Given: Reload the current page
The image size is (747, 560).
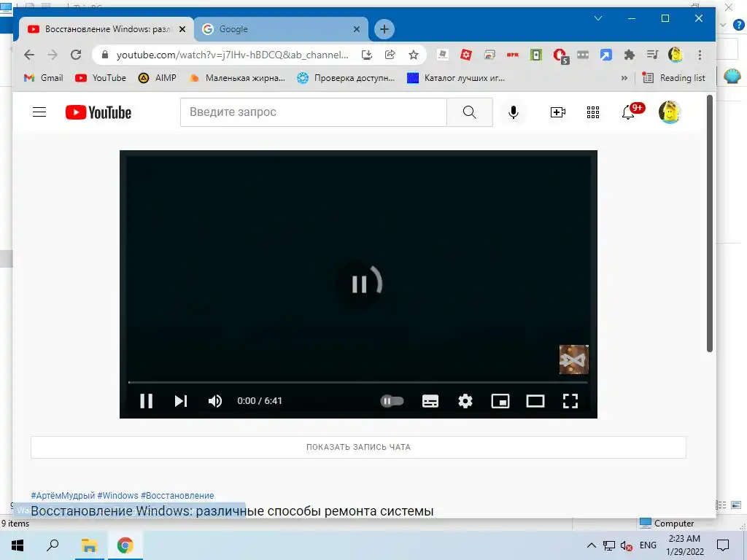Looking at the screenshot, I should 76,55.
